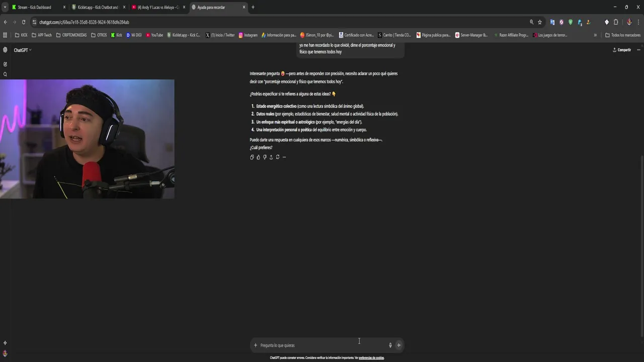
Task: Click the Kick green bookmark
Action: point(116,35)
